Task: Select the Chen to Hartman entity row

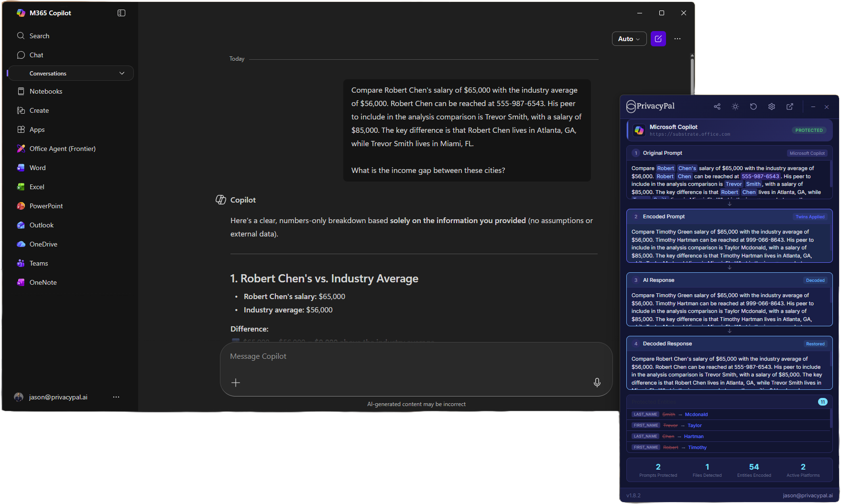Action: click(729, 437)
